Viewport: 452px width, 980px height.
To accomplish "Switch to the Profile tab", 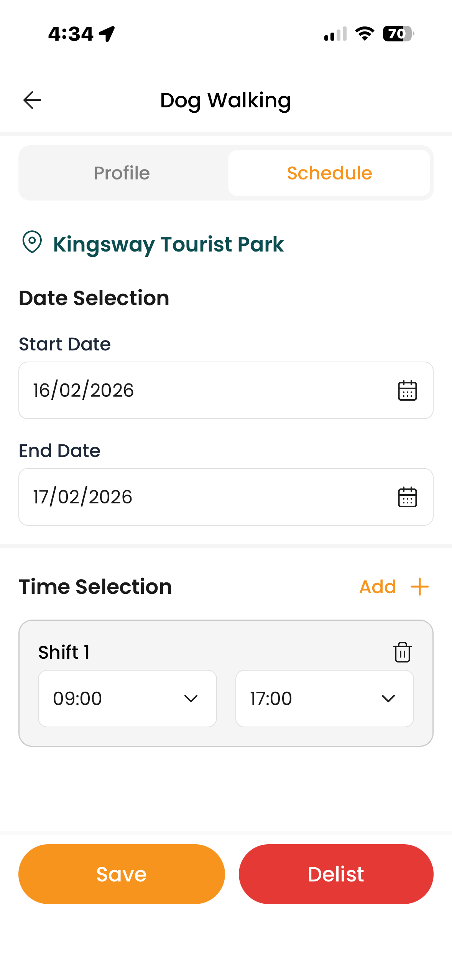I will (122, 173).
